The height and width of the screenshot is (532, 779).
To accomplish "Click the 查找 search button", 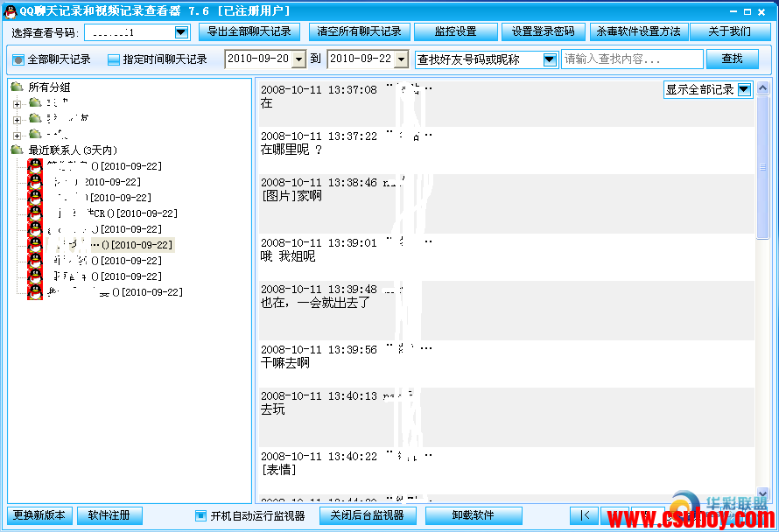I will [733, 59].
